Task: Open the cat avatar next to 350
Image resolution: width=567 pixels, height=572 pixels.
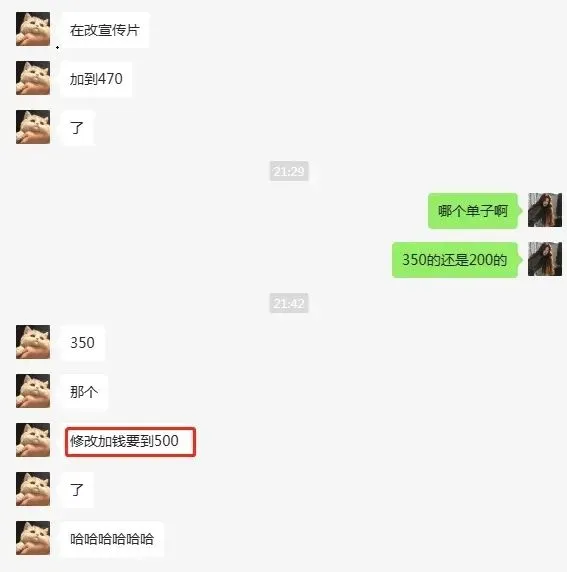Action: 33,342
